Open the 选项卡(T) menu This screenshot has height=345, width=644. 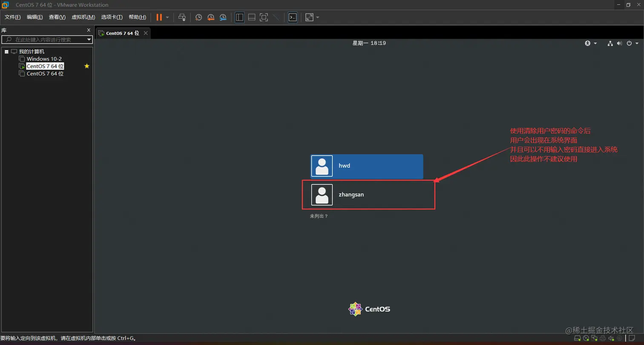click(112, 17)
